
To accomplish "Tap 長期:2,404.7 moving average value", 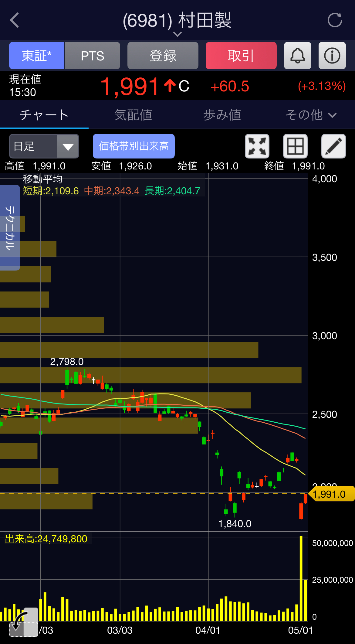I will [172, 191].
